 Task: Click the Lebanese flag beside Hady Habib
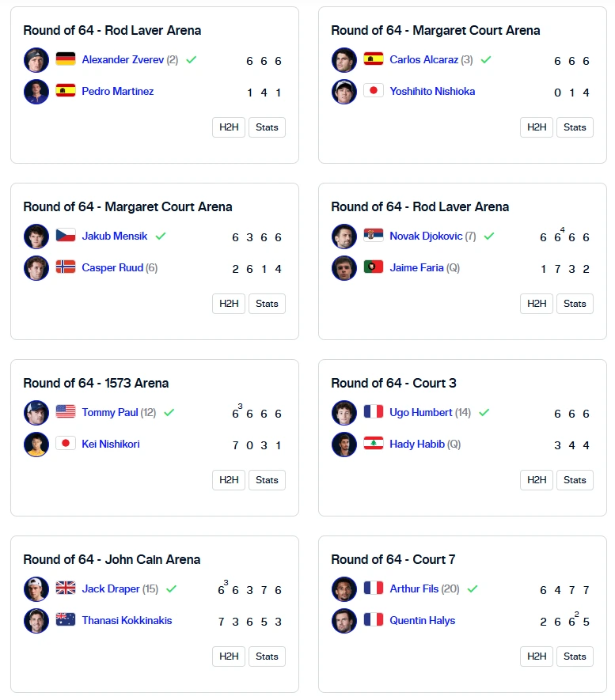click(x=374, y=443)
